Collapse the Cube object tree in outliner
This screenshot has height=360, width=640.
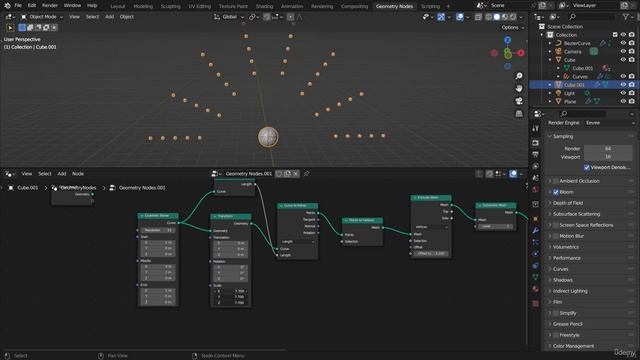tap(550, 60)
